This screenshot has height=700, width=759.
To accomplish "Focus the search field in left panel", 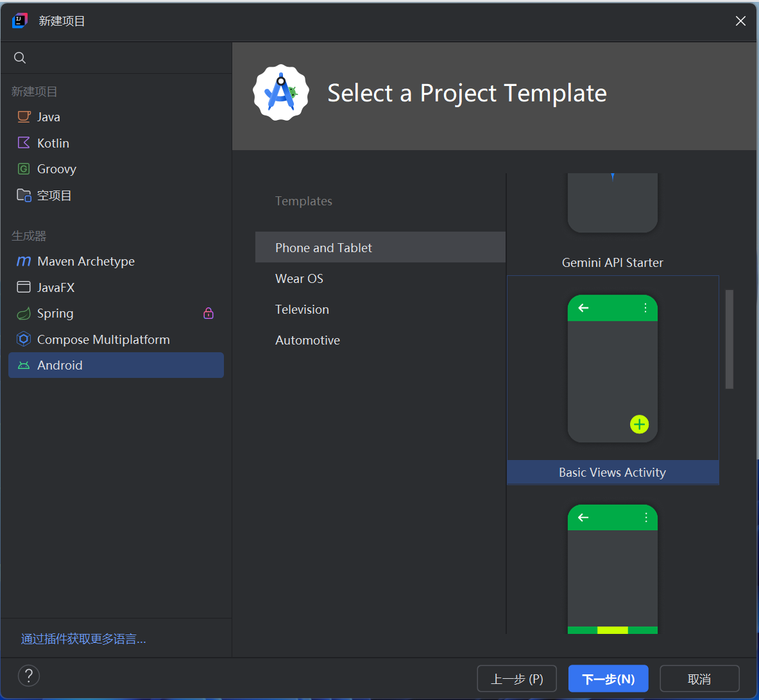I will (x=116, y=58).
